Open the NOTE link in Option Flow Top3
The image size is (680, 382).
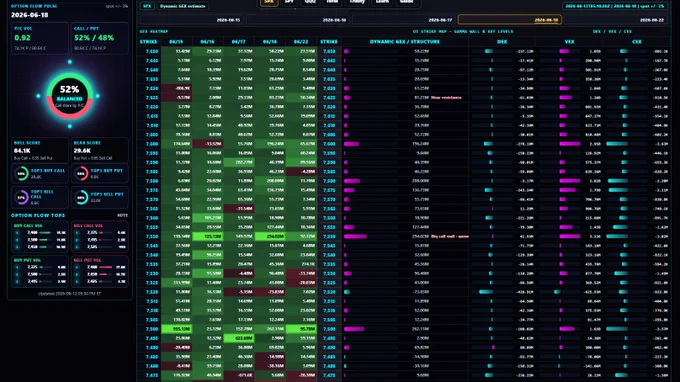123,215
